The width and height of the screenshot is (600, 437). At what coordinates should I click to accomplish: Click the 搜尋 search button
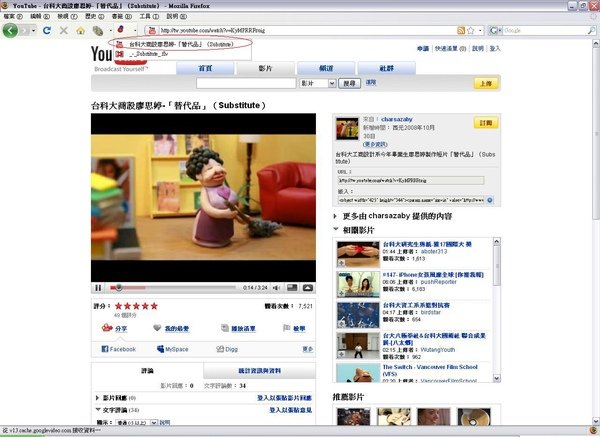[349, 83]
